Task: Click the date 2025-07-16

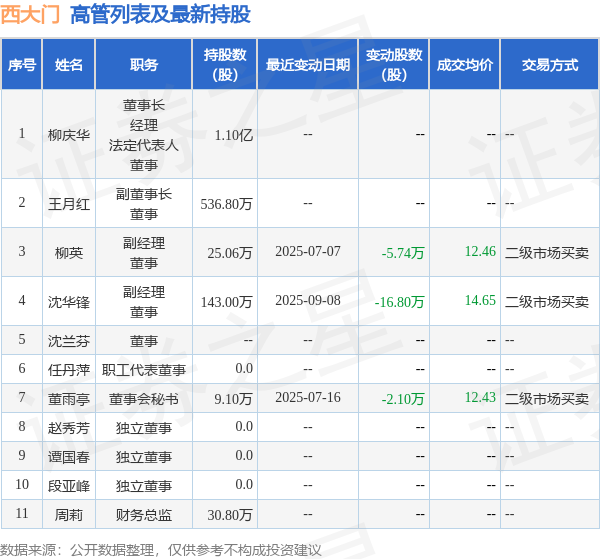Action: (x=308, y=398)
